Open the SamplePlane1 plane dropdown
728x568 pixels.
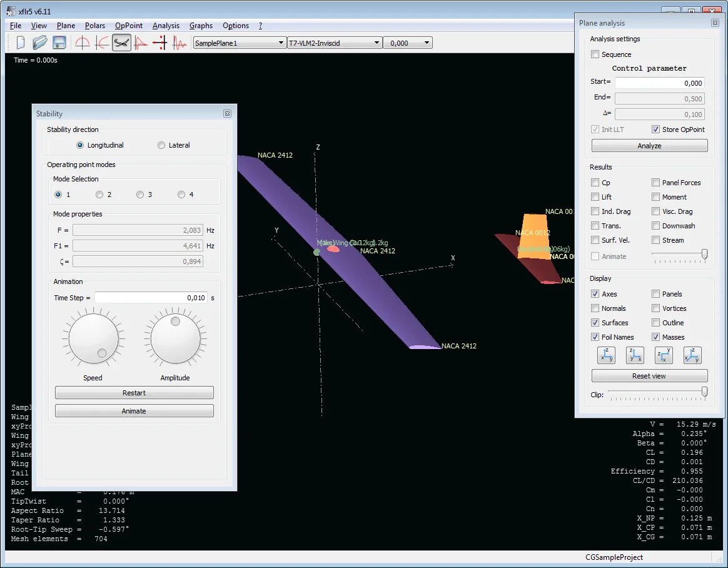coord(239,43)
